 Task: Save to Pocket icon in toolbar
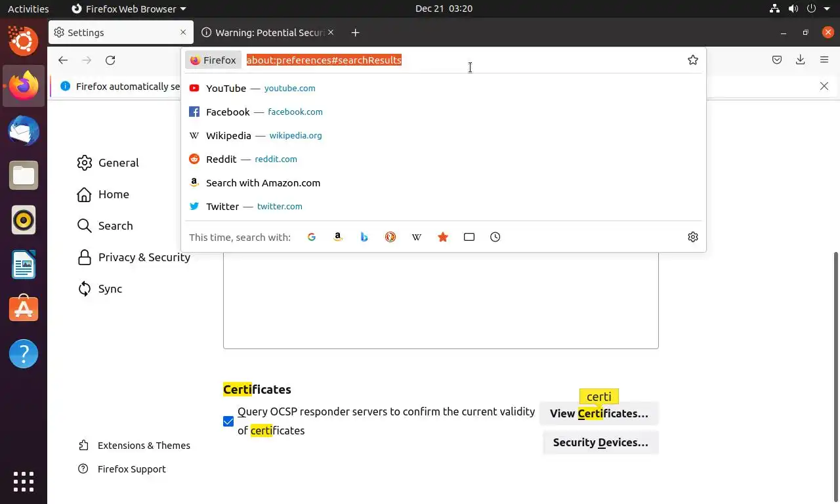(777, 60)
